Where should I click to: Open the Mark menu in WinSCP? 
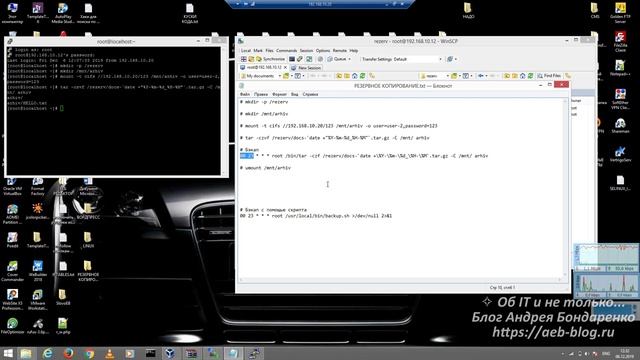[258, 51]
